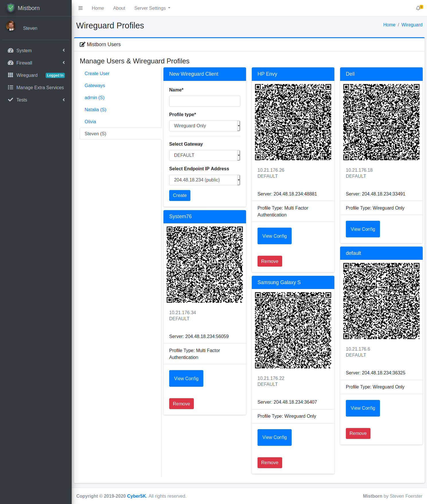
Task: Remove the System76 profile
Action: coord(182,404)
